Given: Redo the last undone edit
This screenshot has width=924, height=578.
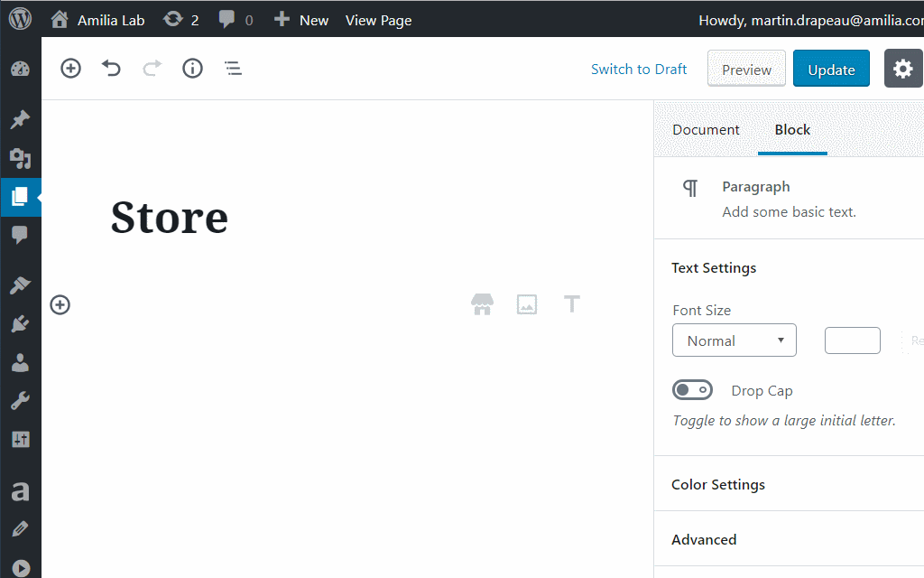Looking at the screenshot, I should tap(152, 69).
